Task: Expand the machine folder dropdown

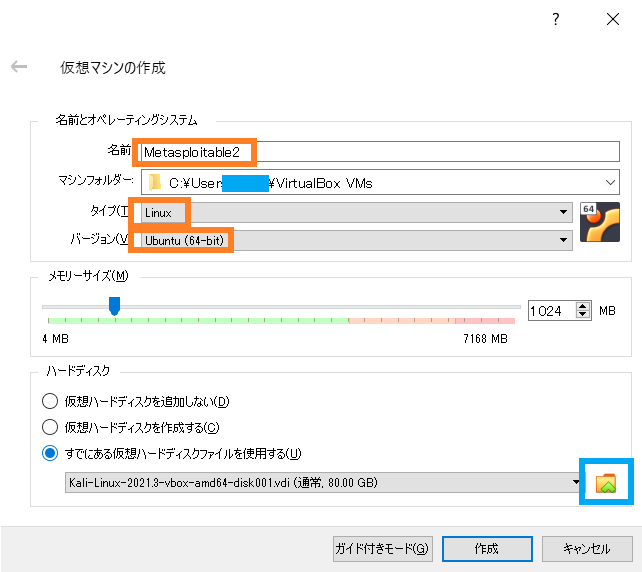Action: point(610,182)
